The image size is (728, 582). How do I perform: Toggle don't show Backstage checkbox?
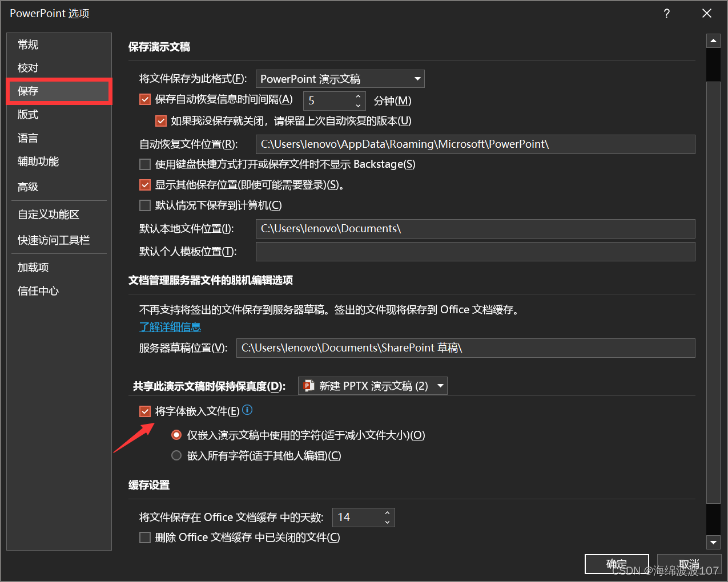point(145,164)
